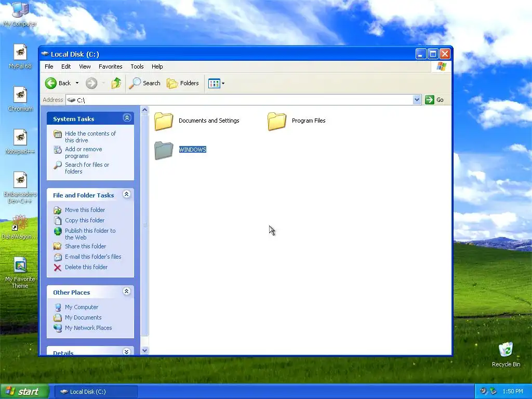This screenshot has height=399, width=532.
Task: Toggle the Folders pane button
Action: (x=182, y=83)
